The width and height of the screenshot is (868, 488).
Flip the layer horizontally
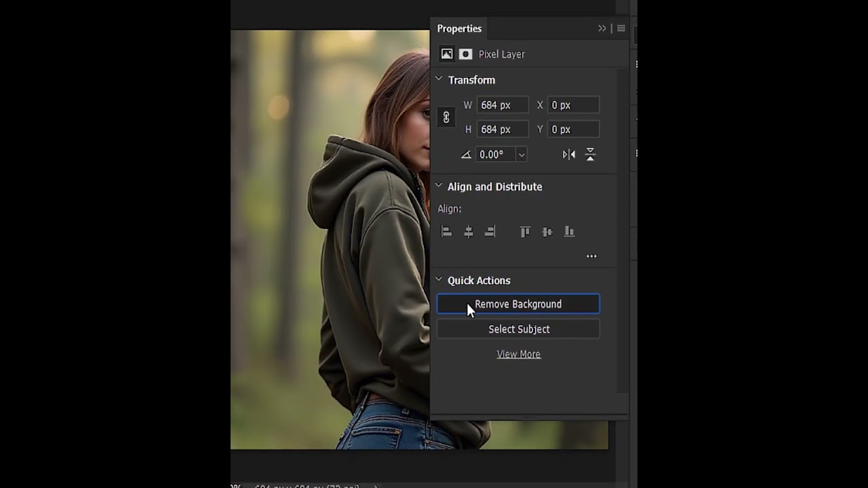(x=569, y=155)
